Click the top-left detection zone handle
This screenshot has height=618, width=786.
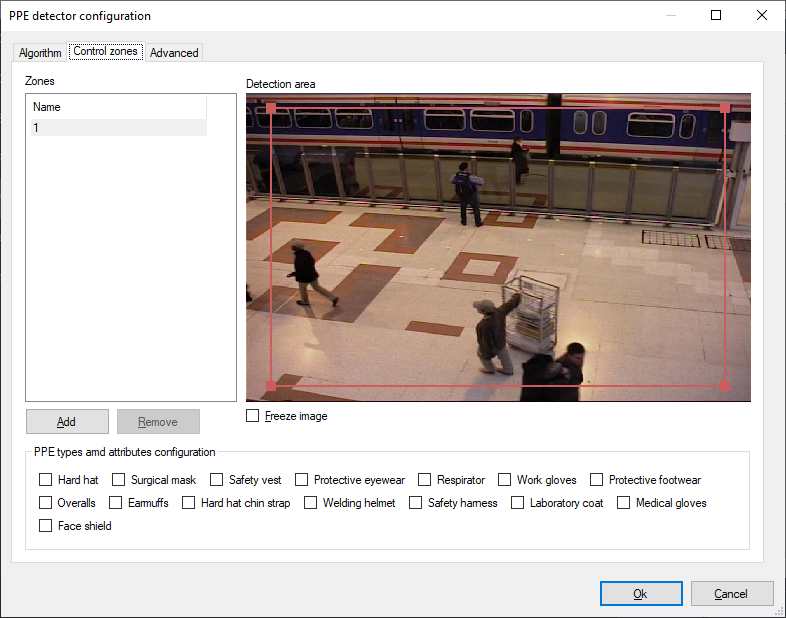coord(271,108)
